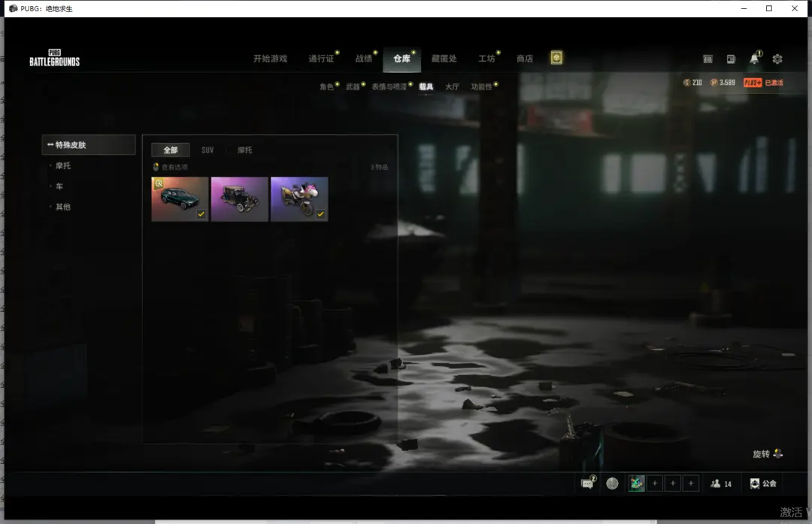Select the player avatar in the squad bar
Screen dimensions: 812x524
click(637, 483)
